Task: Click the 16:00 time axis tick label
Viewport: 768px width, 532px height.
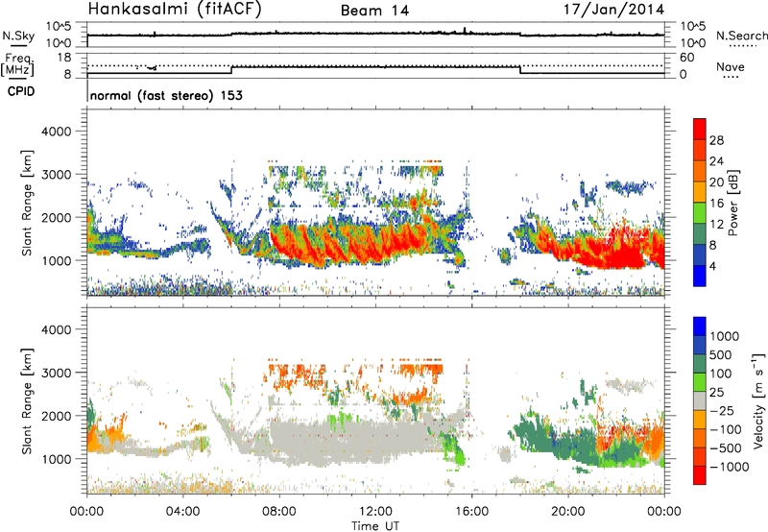Action: click(471, 512)
